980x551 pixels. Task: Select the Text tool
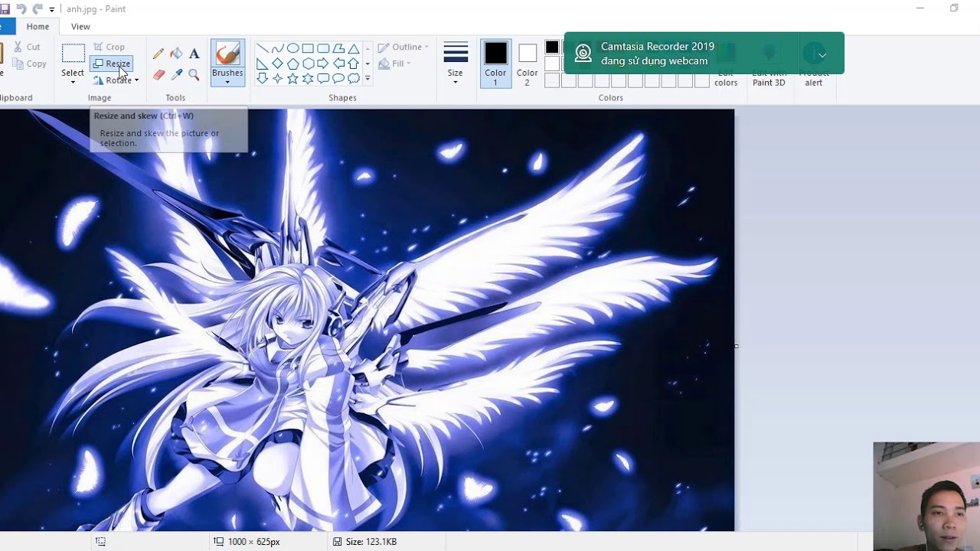click(x=194, y=54)
